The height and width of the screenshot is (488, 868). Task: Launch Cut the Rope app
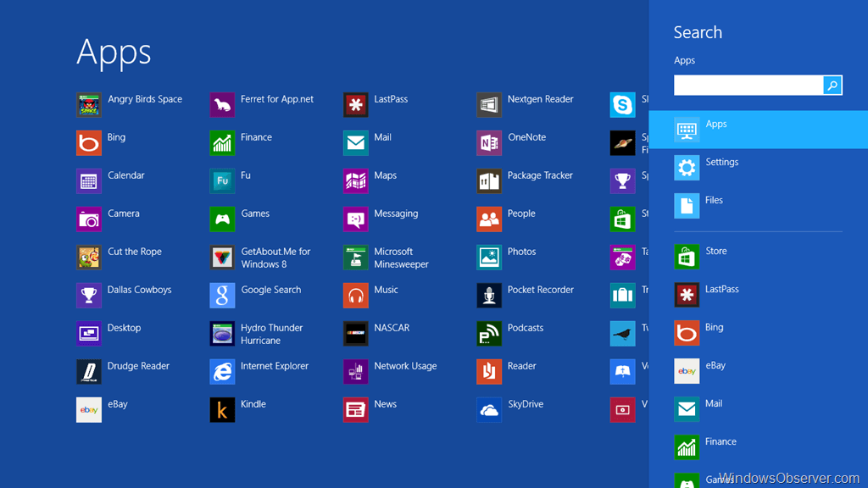(x=89, y=258)
